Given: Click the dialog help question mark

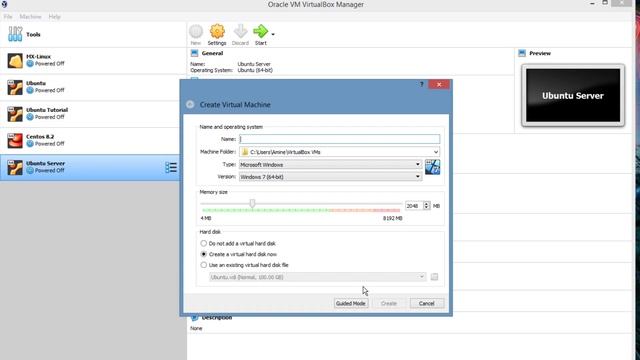Looking at the screenshot, I should 422,84.
